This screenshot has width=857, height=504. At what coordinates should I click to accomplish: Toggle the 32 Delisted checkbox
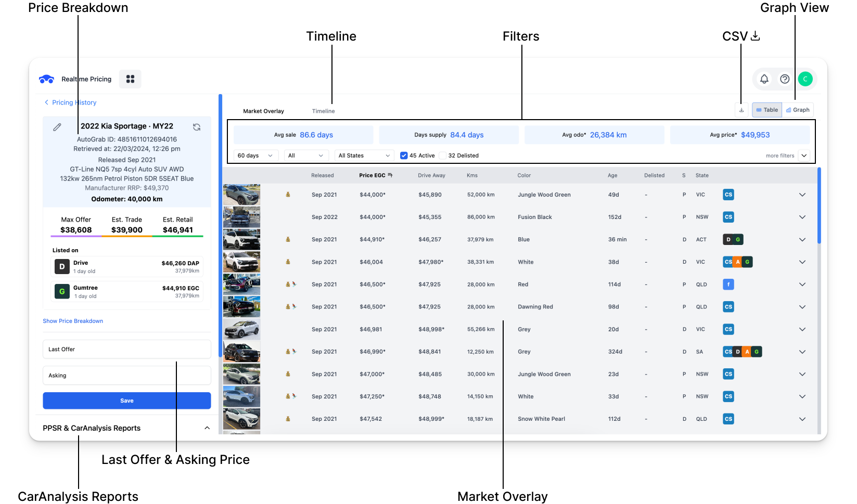pyautogui.click(x=443, y=156)
